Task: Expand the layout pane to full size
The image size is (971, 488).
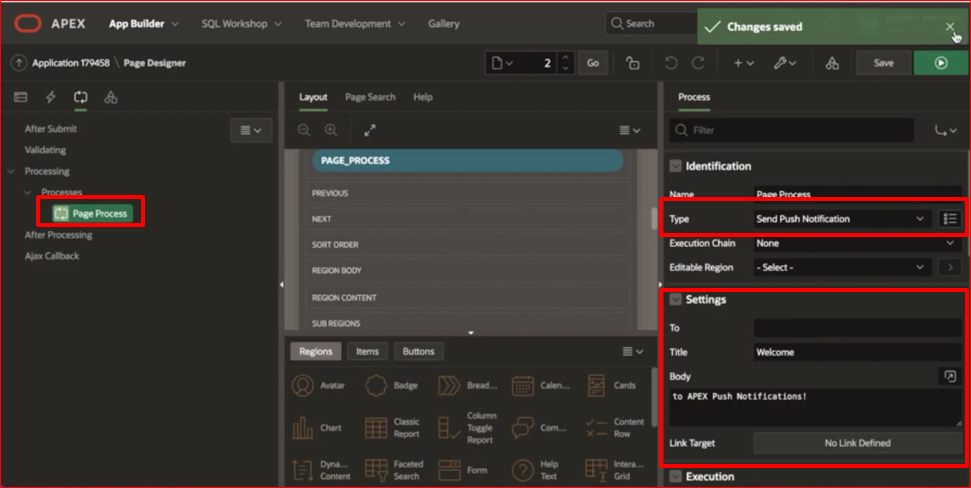Action: (x=370, y=130)
